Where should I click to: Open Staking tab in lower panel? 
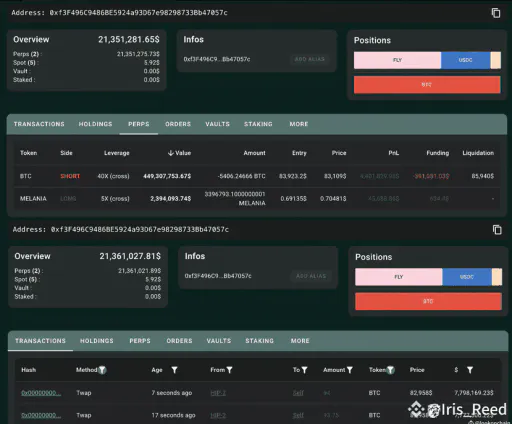[259, 341]
